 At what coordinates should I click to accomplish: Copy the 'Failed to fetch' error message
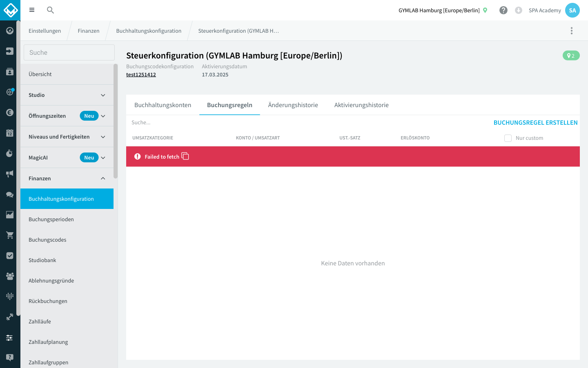point(185,156)
